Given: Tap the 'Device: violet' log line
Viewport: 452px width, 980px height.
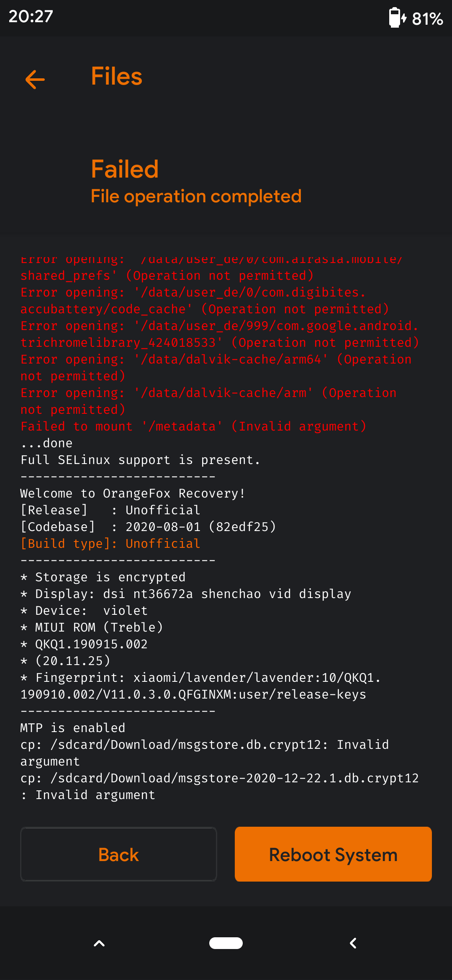Looking at the screenshot, I should click(84, 611).
